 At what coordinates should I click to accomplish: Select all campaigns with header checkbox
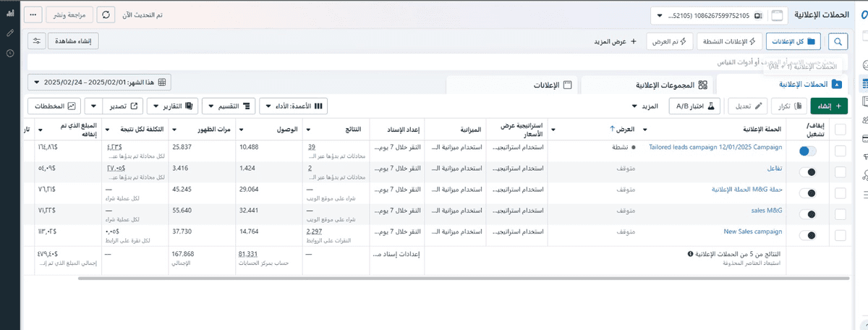[840, 130]
